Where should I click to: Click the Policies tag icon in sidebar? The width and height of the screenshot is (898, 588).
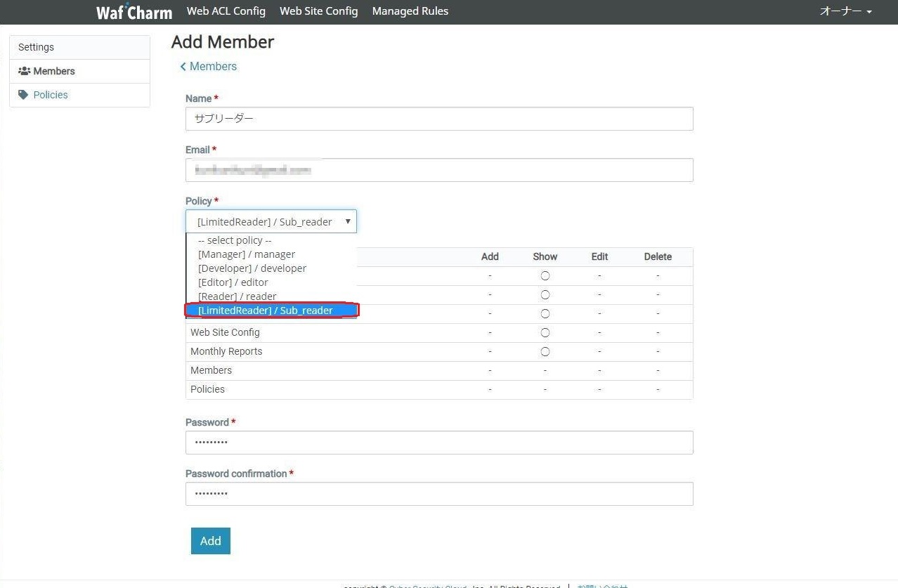click(x=24, y=95)
